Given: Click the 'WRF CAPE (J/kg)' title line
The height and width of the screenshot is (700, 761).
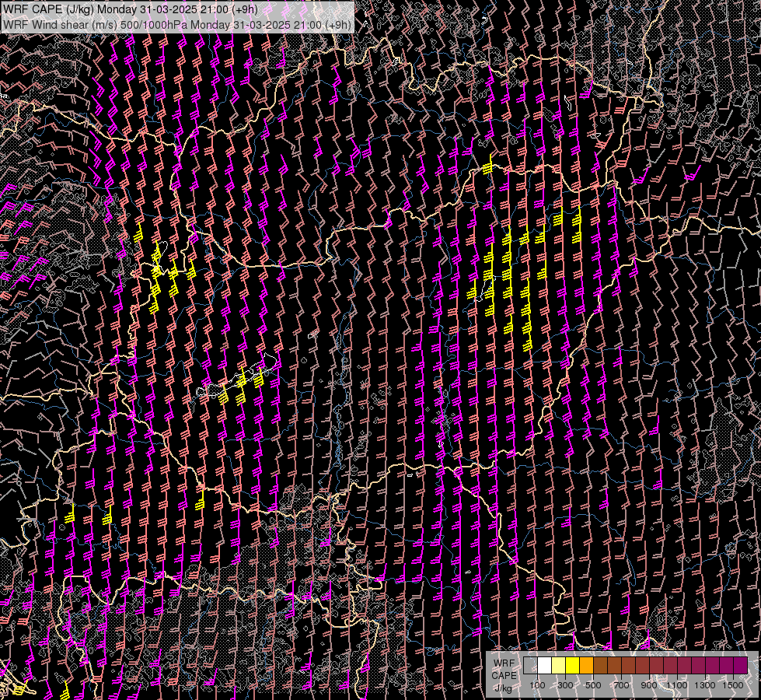Looking at the screenshot, I should [x=130, y=9].
